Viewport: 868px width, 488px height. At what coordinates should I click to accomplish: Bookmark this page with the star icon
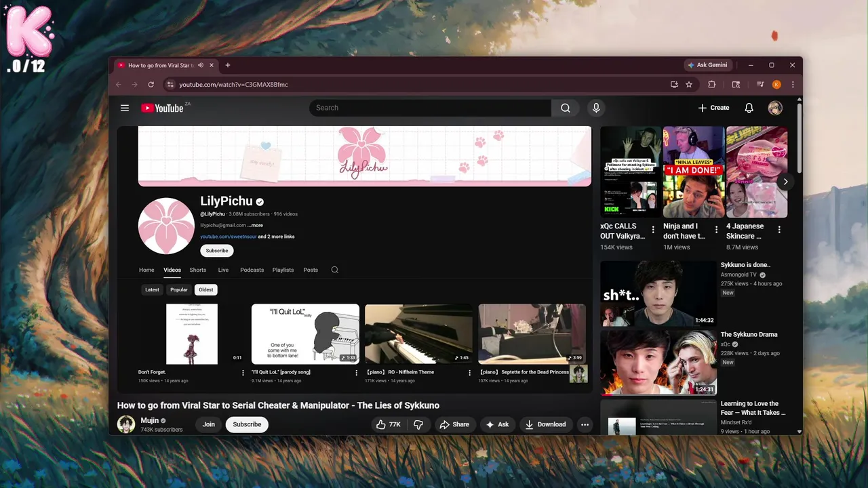[689, 85]
